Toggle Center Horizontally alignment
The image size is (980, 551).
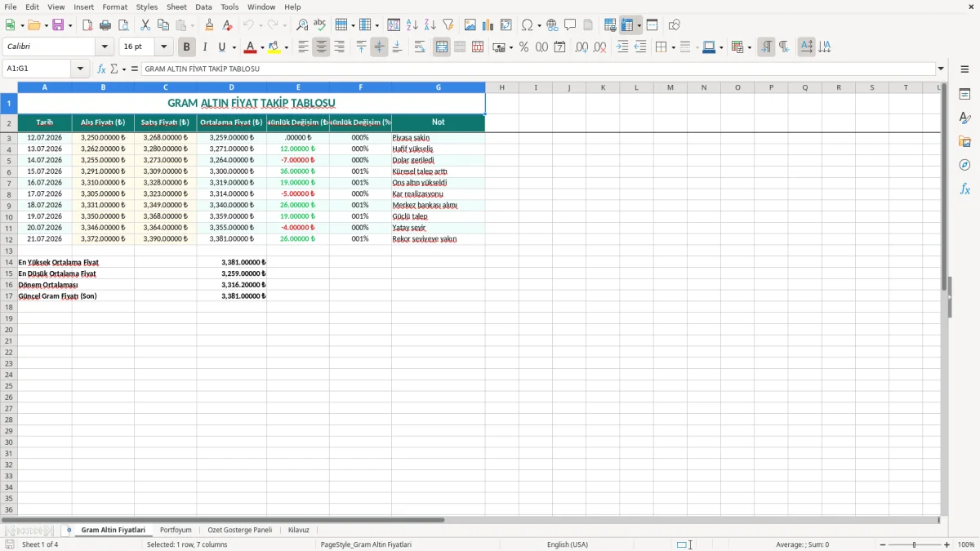(x=321, y=47)
